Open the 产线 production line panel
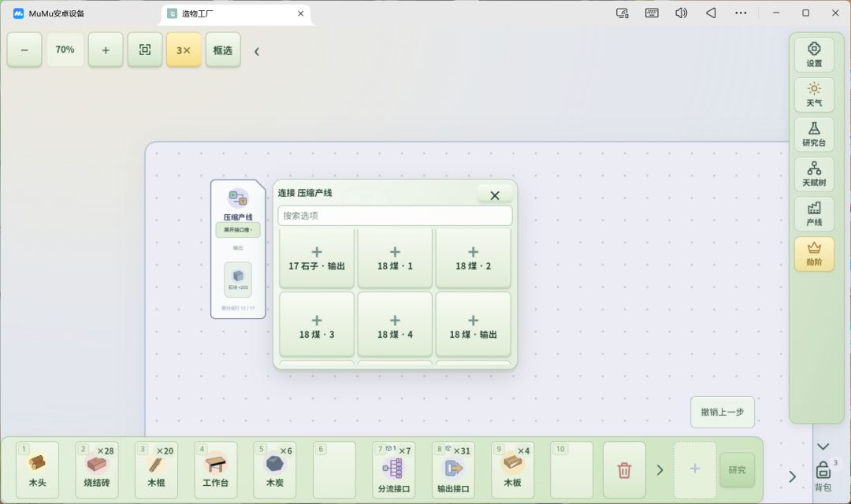 click(x=814, y=213)
